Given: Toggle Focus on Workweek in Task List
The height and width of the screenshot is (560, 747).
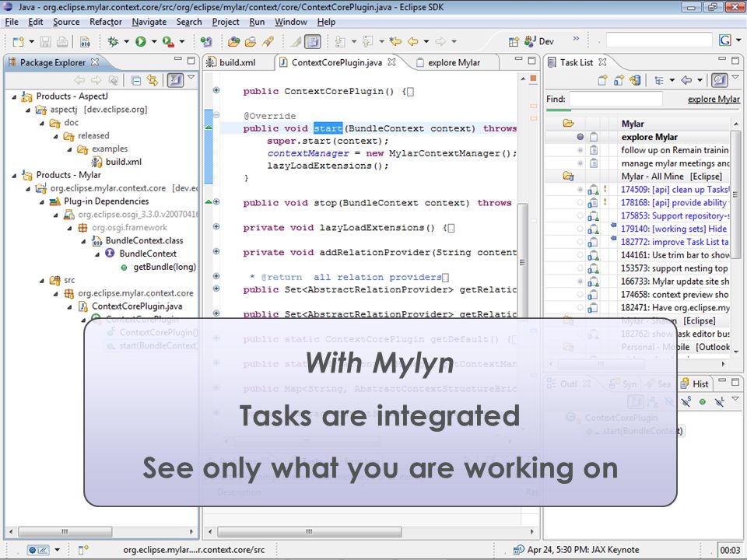Looking at the screenshot, I should coord(719,80).
